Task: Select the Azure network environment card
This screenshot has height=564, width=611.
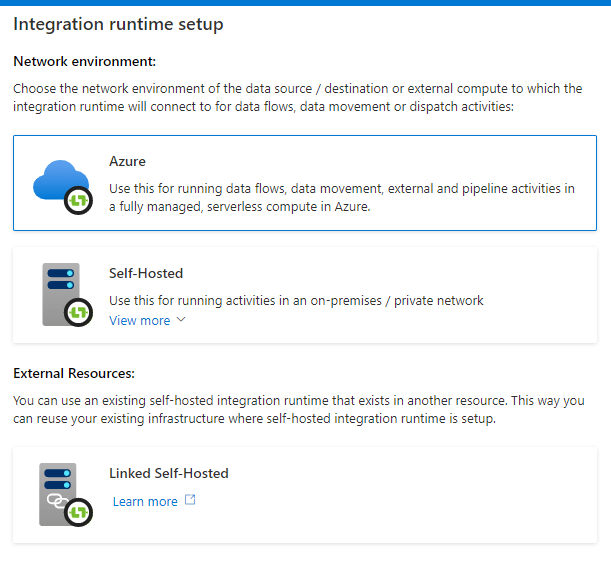Action: click(x=305, y=183)
